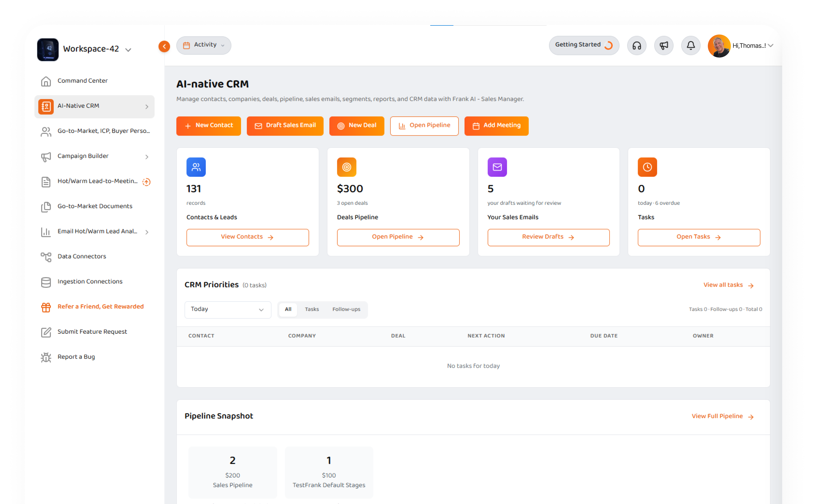Image resolution: width=814 pixels, height=504 pixels.
Task: Click the New Contact button
Action: 208,126
